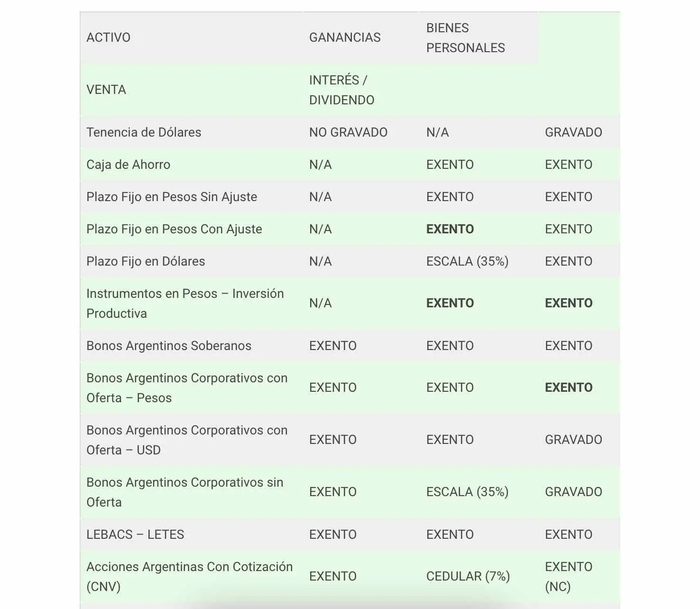Click ESCALA (35%) in Plazo Fijo en Dólares row
This screenshot has width=700, height=609.
467,261
